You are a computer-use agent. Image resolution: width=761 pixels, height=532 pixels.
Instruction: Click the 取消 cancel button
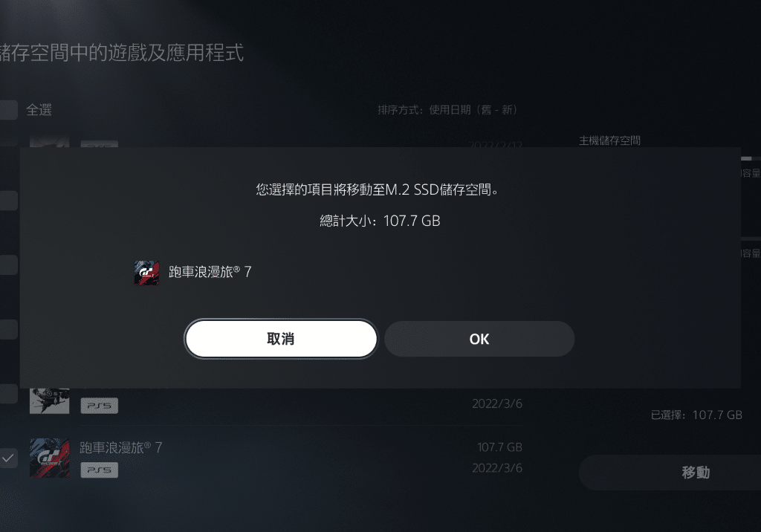[x=280, y=339]
